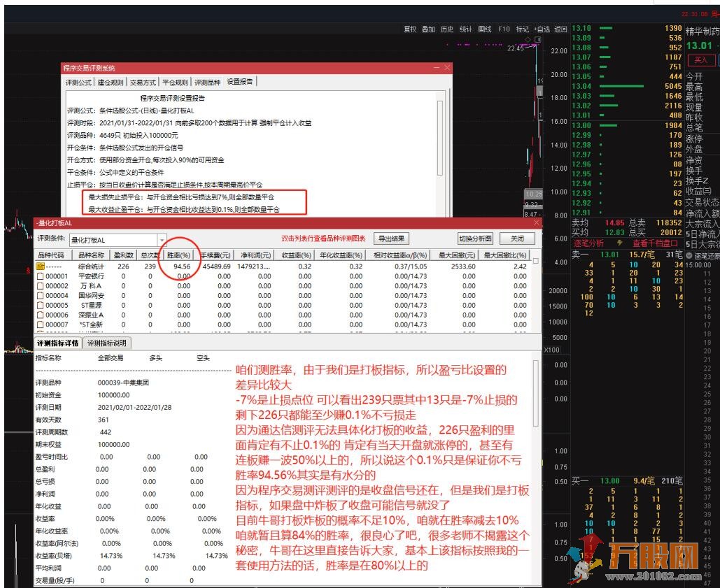This screenshot has width=720, height=588.
Task: Click the 买一 13.00 quote row
Action: click(627, 480)
